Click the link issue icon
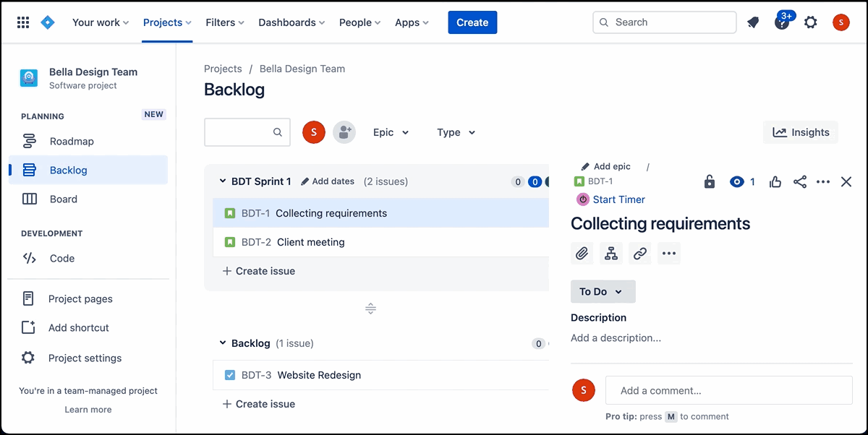Screen dimensions: 868x435 [x=639, y=253]
